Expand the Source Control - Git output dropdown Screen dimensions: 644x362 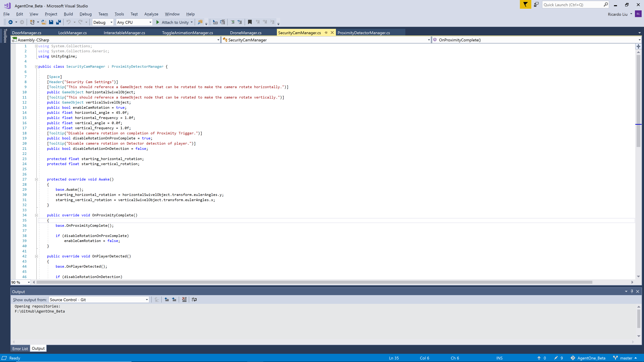[x=147, y=299]
